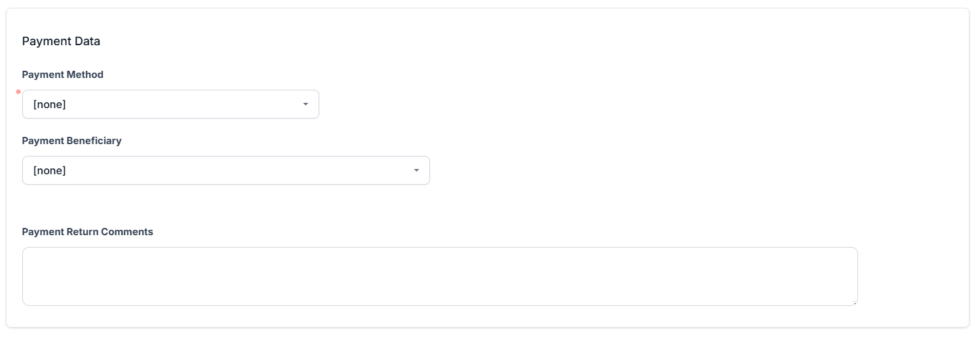Viewport: 980px width, 338px height.
Task: Click the center of the comments textarea
Action: click(440, 276)
